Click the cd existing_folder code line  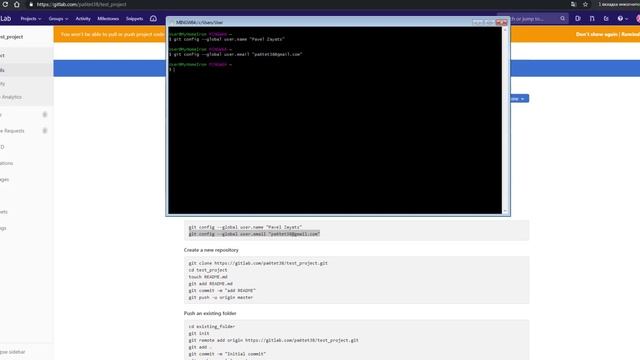click(211, 327)
